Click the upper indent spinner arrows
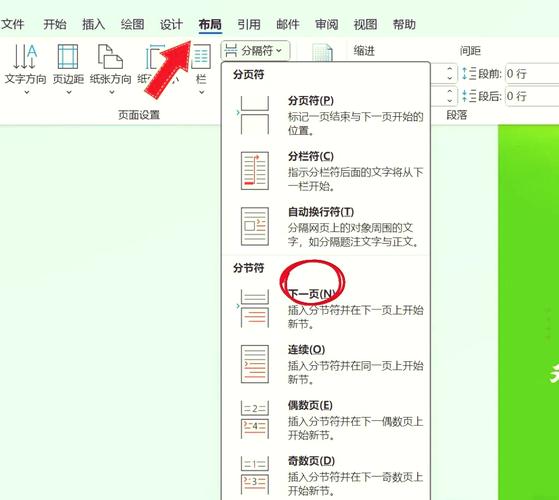 tap(450, 73)
